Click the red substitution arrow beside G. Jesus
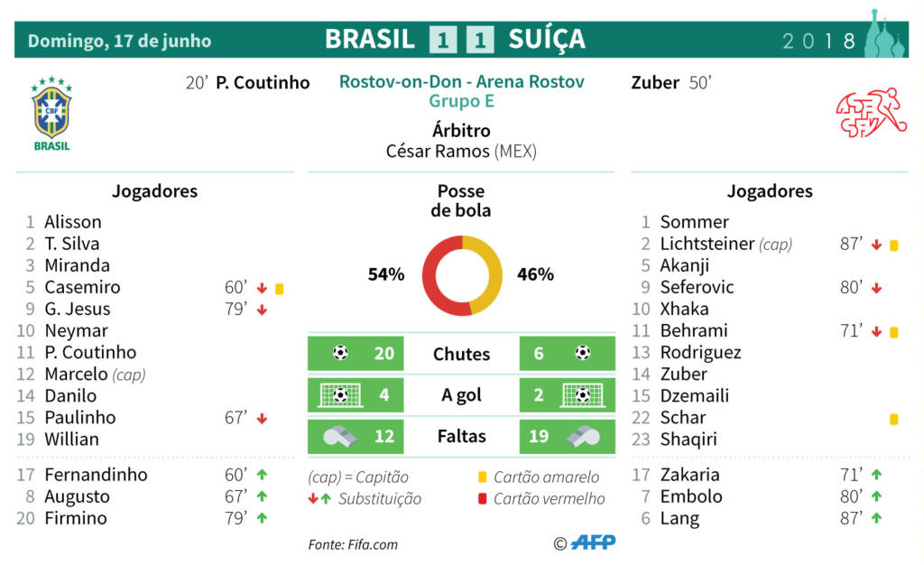 click(x=263, y=310)
